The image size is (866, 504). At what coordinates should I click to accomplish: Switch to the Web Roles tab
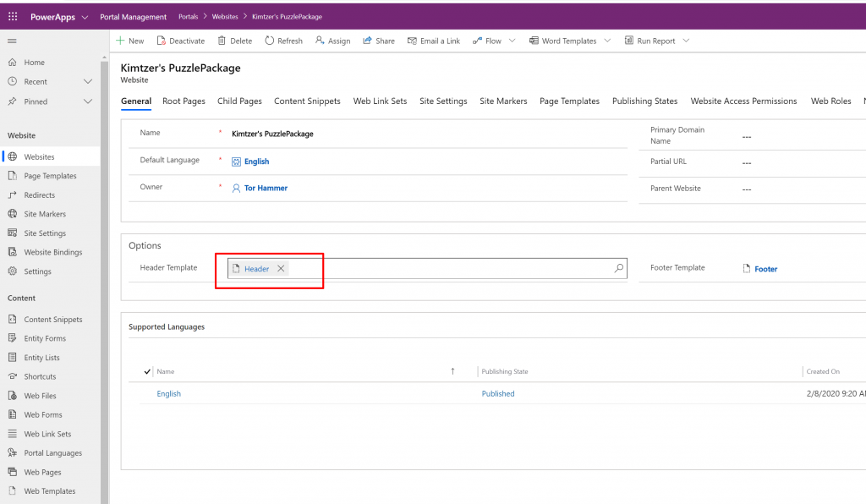(x=830, y=101)
